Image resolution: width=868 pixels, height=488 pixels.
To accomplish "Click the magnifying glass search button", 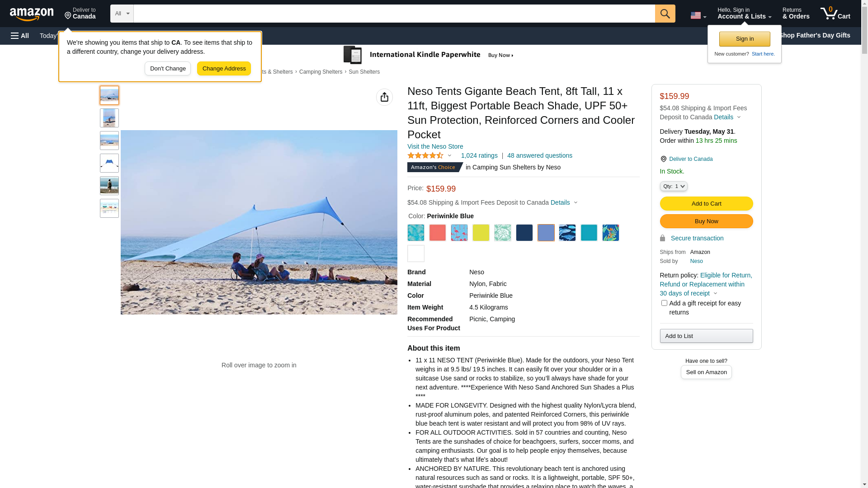I will [x=665, y=14].
